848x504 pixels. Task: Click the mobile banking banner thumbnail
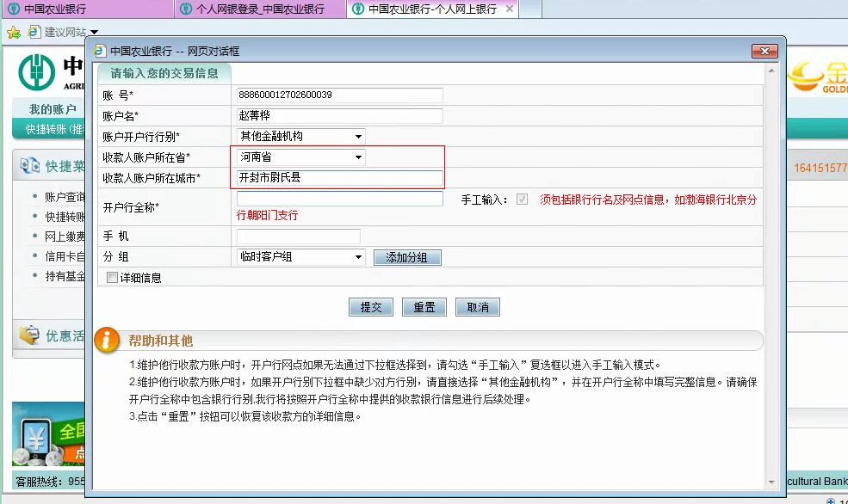tap(49, 433)
